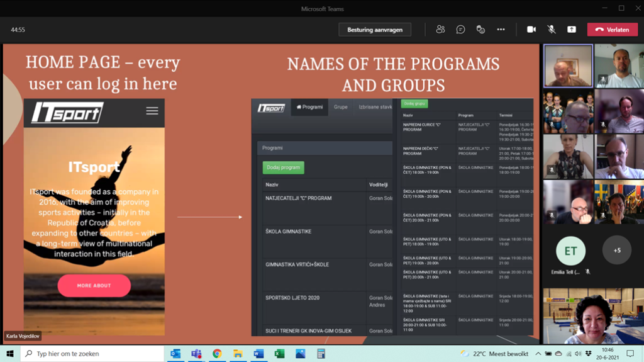This screenshot has height=362, width=644.
Task: Click the +5 more participants bubble
Action: pyautogui.click(x=617, y=250)
